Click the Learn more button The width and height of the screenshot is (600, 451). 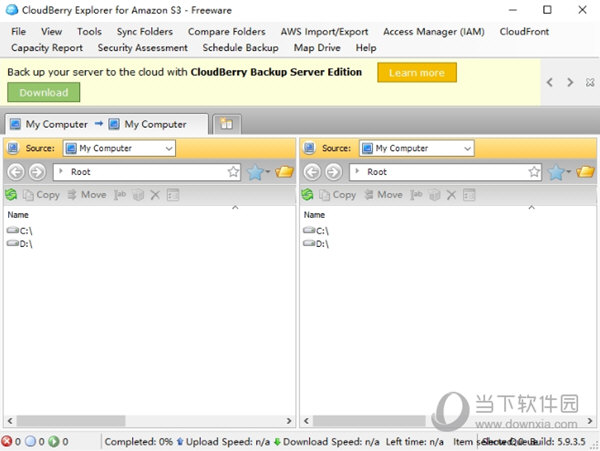pyautogui.click(x=417, y=73)
